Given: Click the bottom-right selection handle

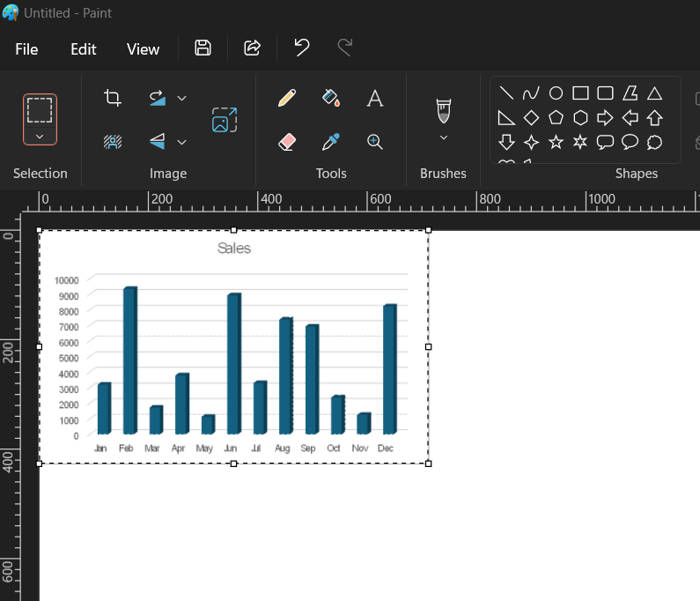Looking at the screenshot, I should click(429, 464).
